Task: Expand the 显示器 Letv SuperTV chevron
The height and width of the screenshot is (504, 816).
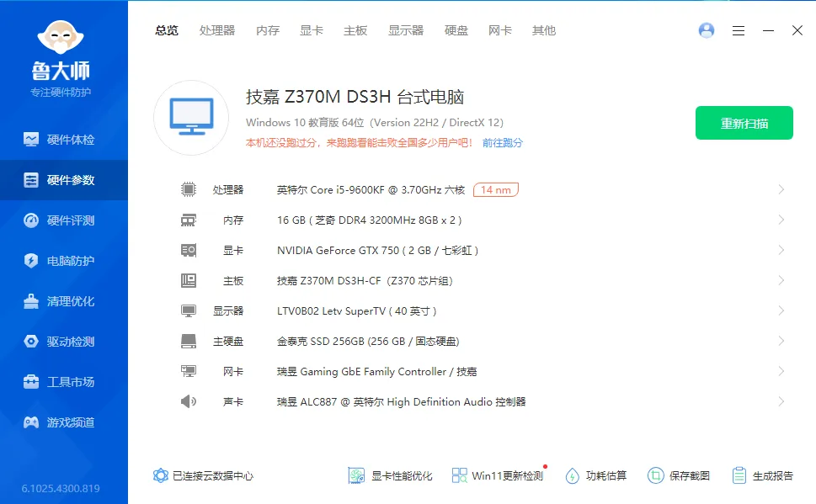Action: (781, 311)
